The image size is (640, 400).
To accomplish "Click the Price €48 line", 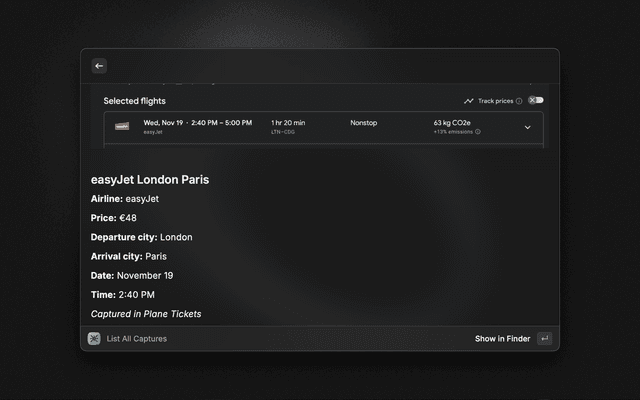I will [x=114, y=218].
